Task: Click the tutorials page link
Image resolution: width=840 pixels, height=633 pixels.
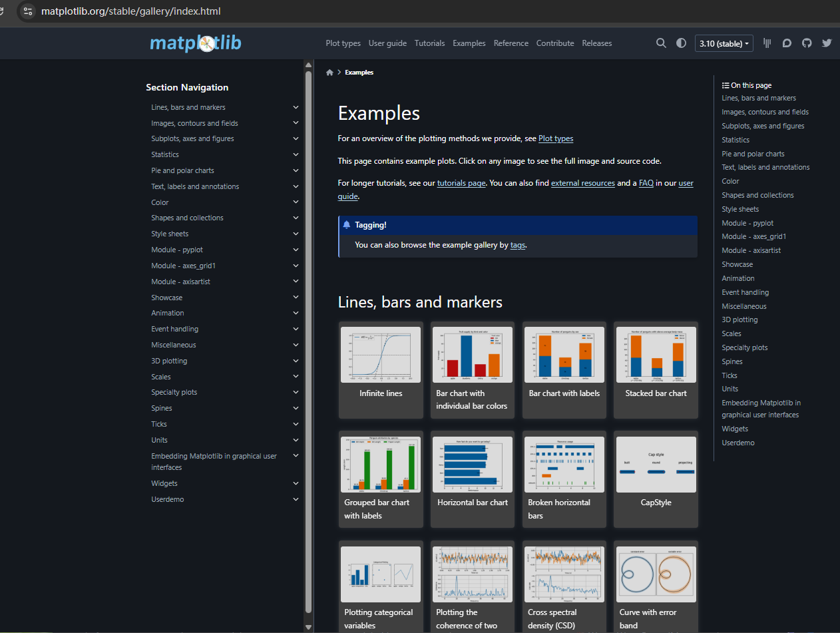Action: 461,183
